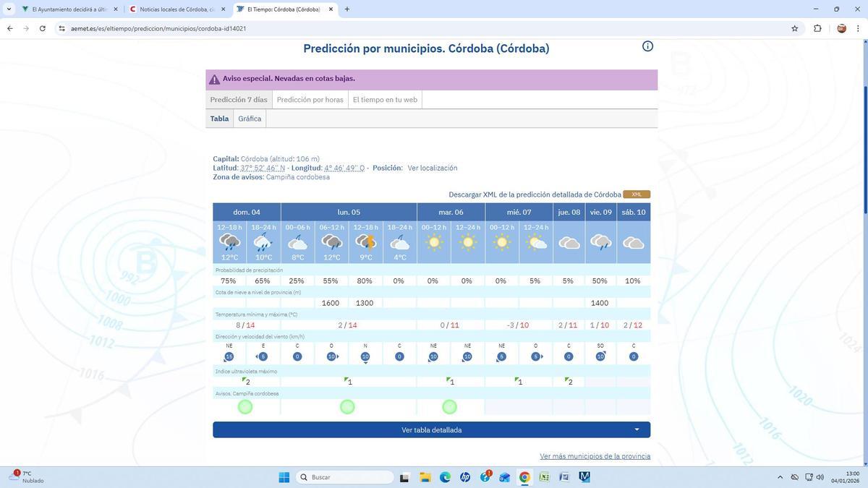Open Microsoft Edge from the taskbar
Screen dimensions: 868x488
(x=446, y=477)
